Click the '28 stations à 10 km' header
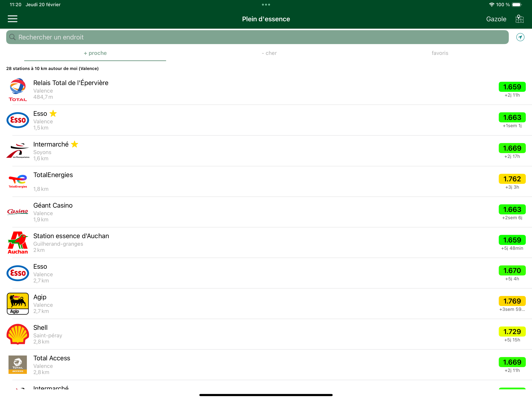 click(52, 69)
